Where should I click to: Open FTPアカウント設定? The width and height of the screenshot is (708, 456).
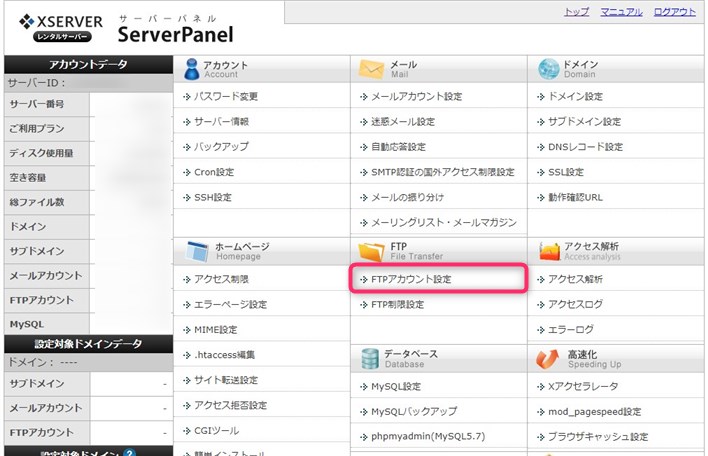tap(411, 279)
